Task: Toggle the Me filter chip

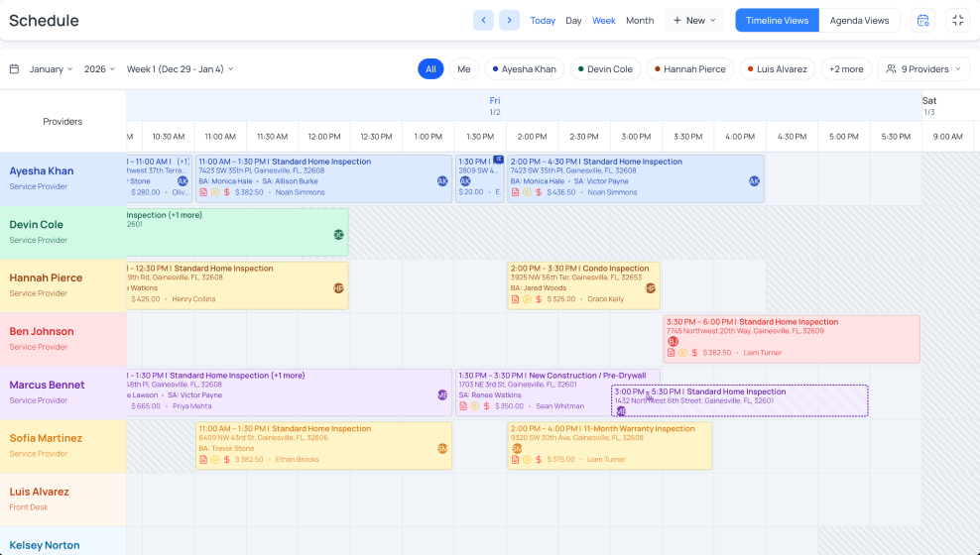Action: pos(464,69)
